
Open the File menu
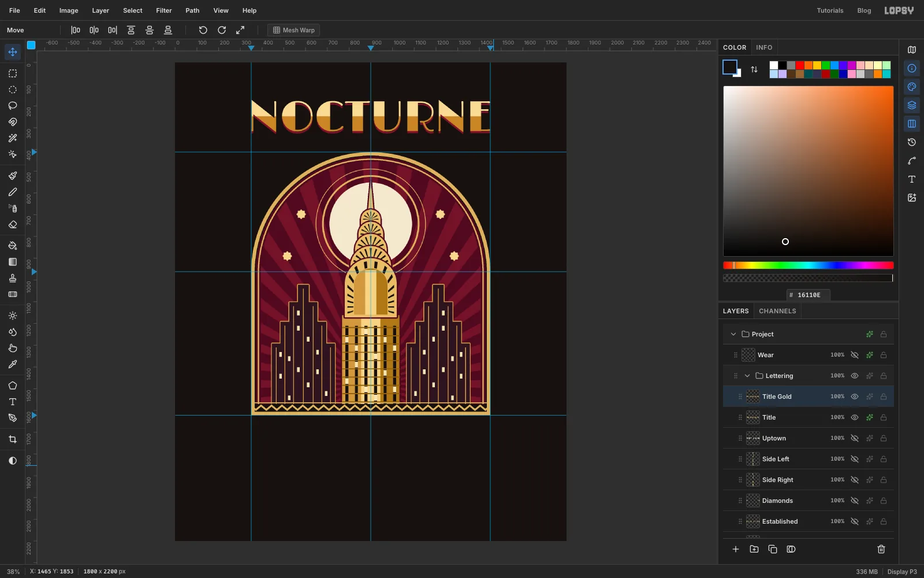14,10
